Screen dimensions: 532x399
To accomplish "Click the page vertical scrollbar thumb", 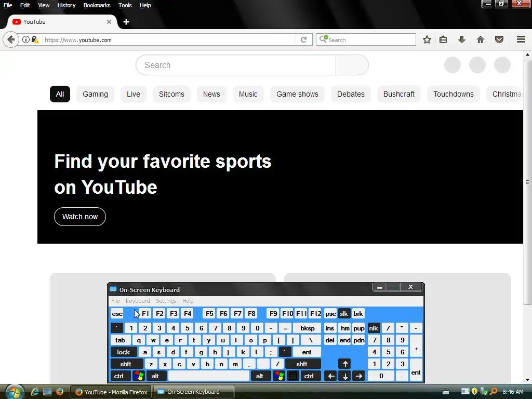I will point(527,182).
